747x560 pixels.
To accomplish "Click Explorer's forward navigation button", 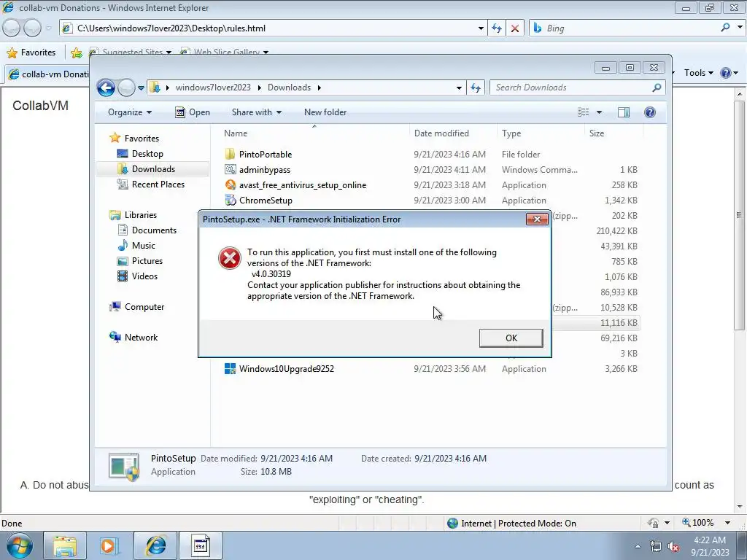I will 125,87.
